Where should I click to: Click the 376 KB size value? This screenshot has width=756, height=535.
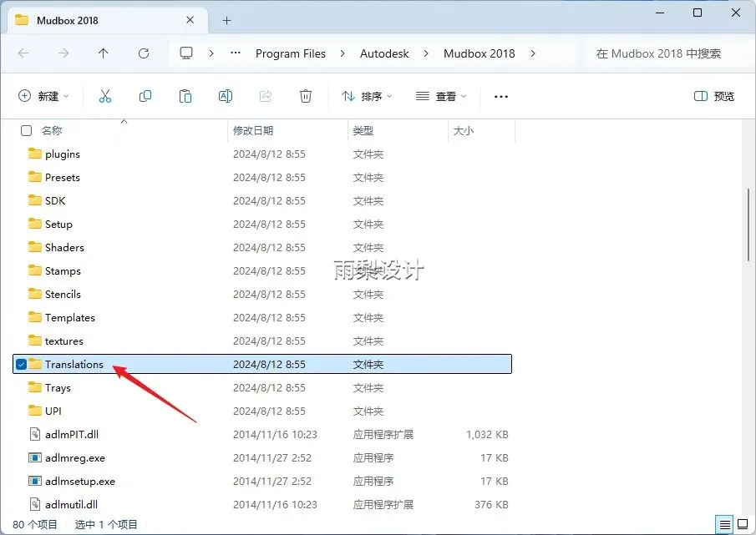[491, 504]
